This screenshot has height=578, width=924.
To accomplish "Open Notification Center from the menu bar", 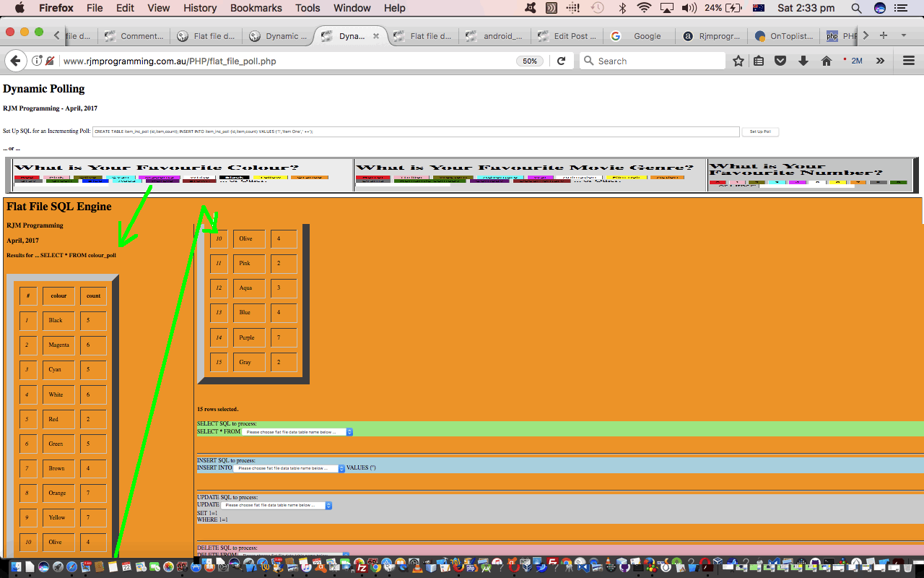I will [x=900, y=8].
